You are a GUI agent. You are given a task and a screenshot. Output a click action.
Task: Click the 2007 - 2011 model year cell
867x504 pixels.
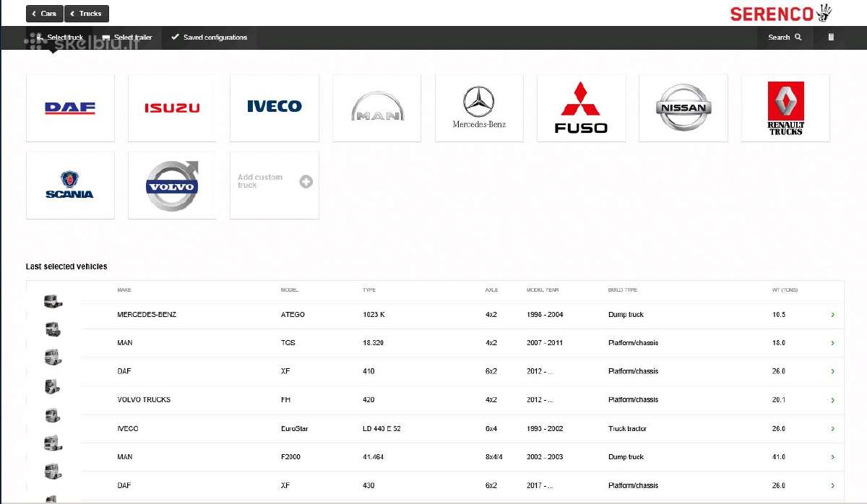pyautogui.click(x=544, y=343)
